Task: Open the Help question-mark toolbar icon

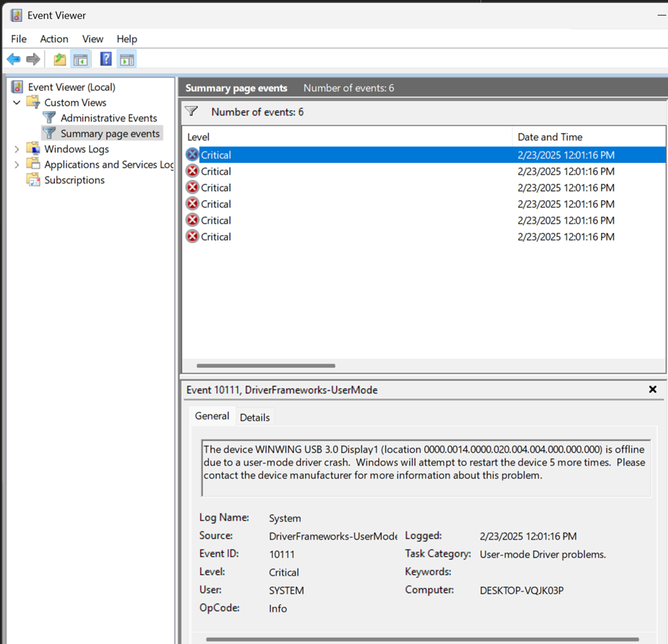Action: pyautogui.click(x=106, y=59)
